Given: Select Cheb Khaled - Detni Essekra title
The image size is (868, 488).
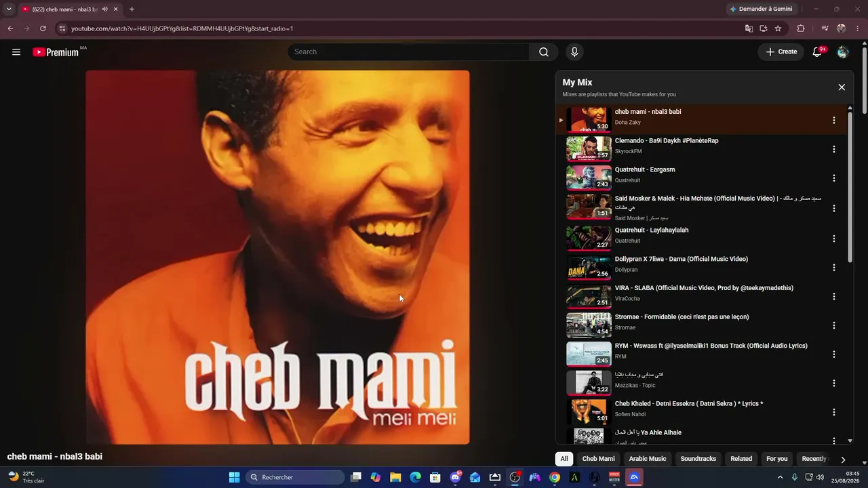Looking at the screenshot, I should coord(689,404).
